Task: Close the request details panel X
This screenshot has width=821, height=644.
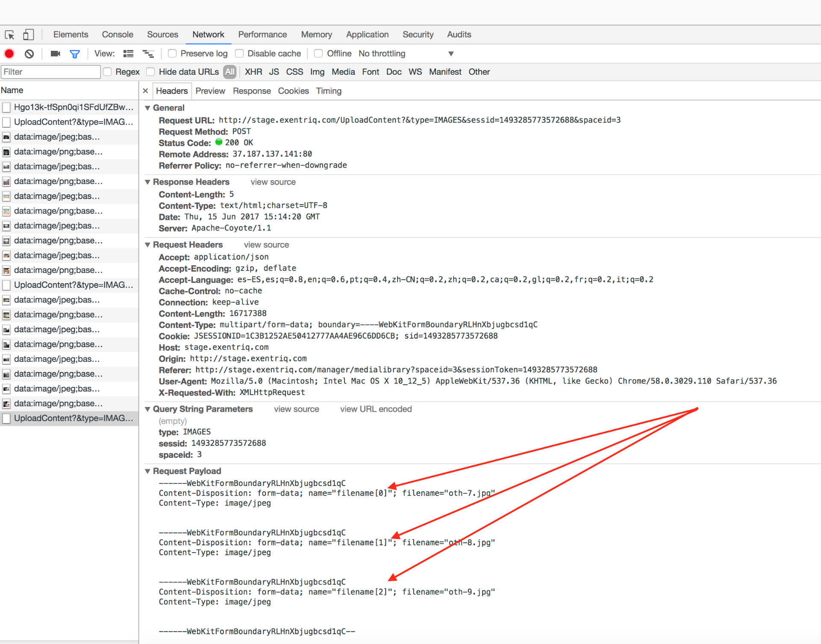Action: [x=145, y=91]
